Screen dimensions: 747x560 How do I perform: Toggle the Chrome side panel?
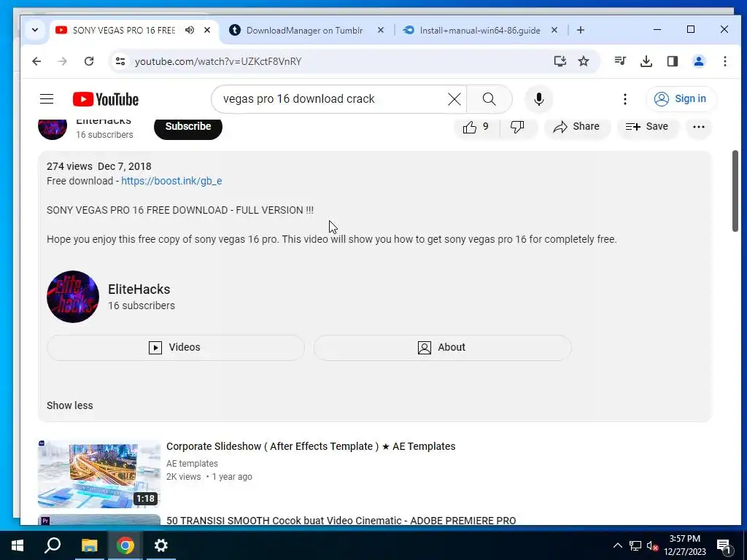point(672,61)
